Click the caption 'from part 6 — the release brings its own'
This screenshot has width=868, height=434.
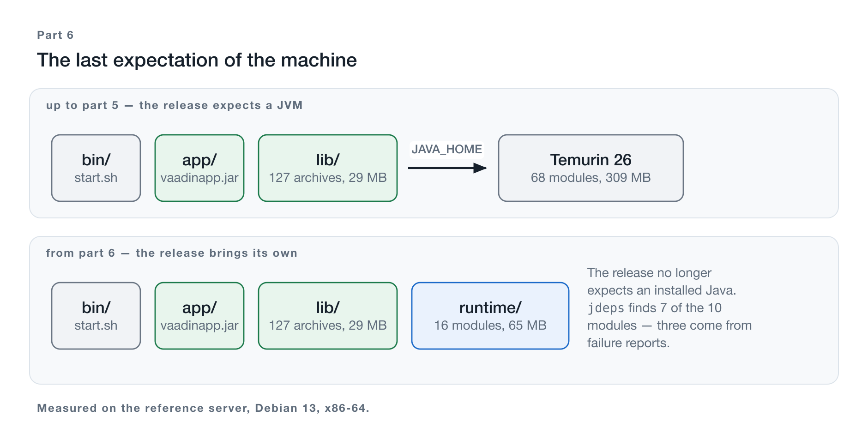click(x=171, y=253)
